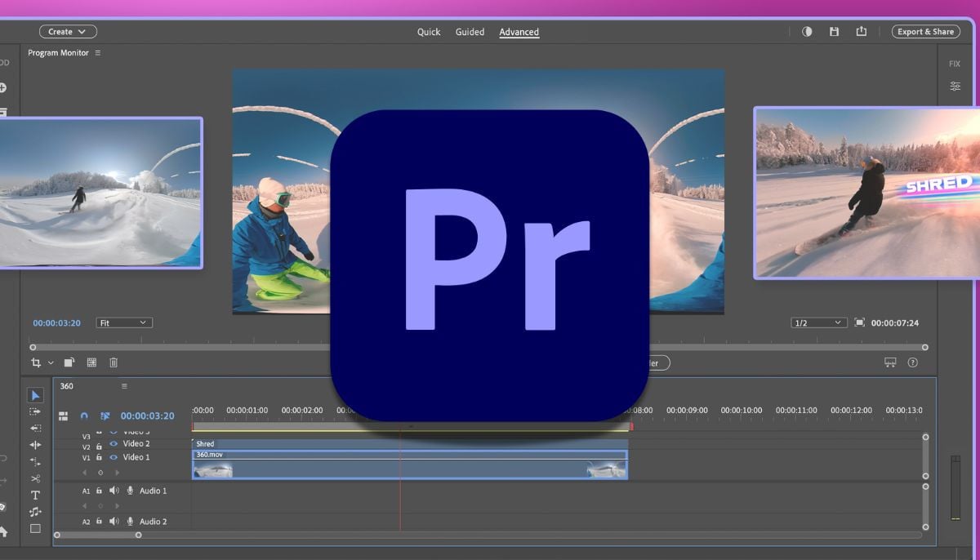Image resolution: width=980 pixels, height=560 pixels.
Task: Open the Fit zoom level dropdown
Action: [x=124, y=323]
